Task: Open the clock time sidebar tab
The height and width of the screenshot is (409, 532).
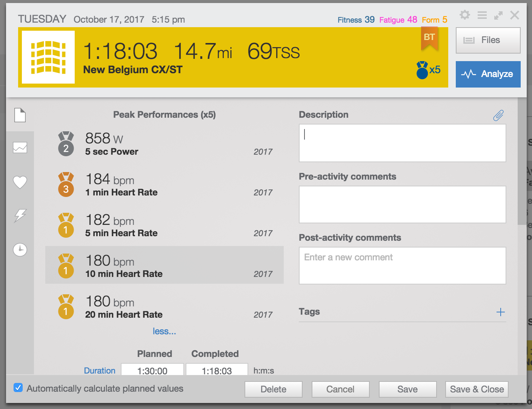Action: point(20,250)
